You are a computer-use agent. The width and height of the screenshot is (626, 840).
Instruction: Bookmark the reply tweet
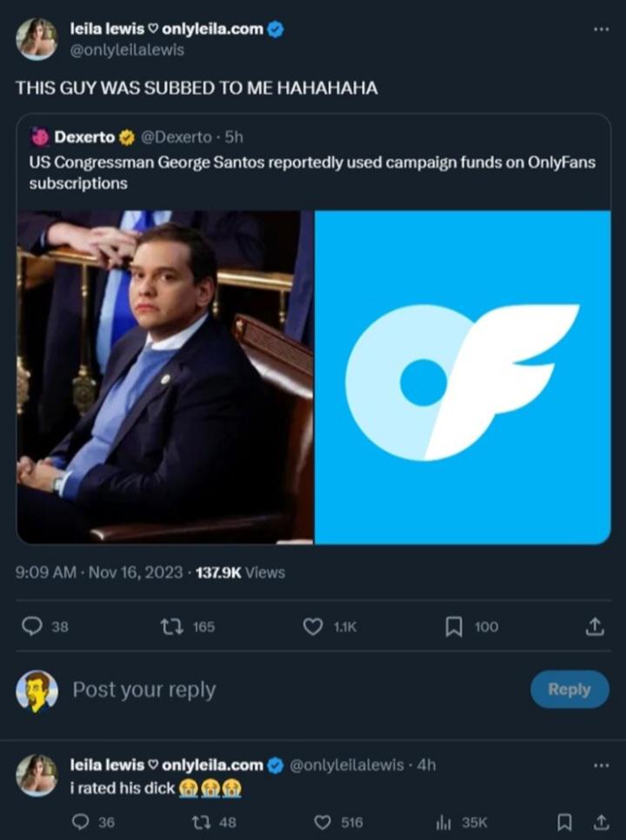(x=565, y=822)
